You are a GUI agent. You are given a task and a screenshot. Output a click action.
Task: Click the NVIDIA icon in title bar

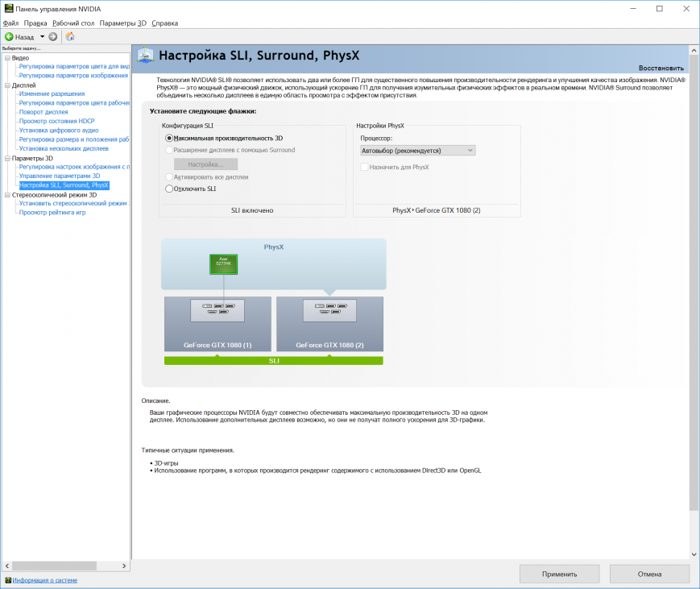pos(9,9)
